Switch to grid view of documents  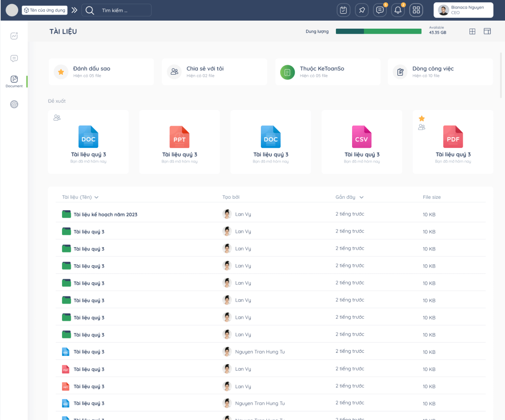[x=472, y=31]
